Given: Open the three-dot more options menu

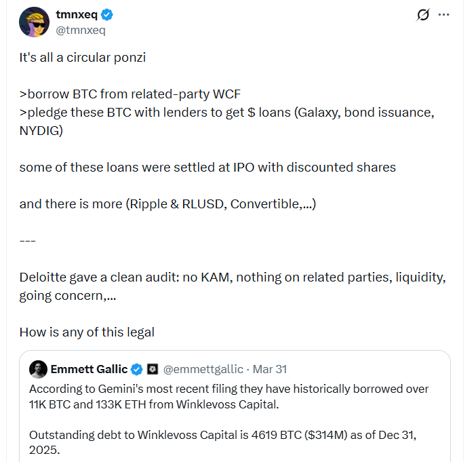Looking at the screenshot, I should coord(444,15).
